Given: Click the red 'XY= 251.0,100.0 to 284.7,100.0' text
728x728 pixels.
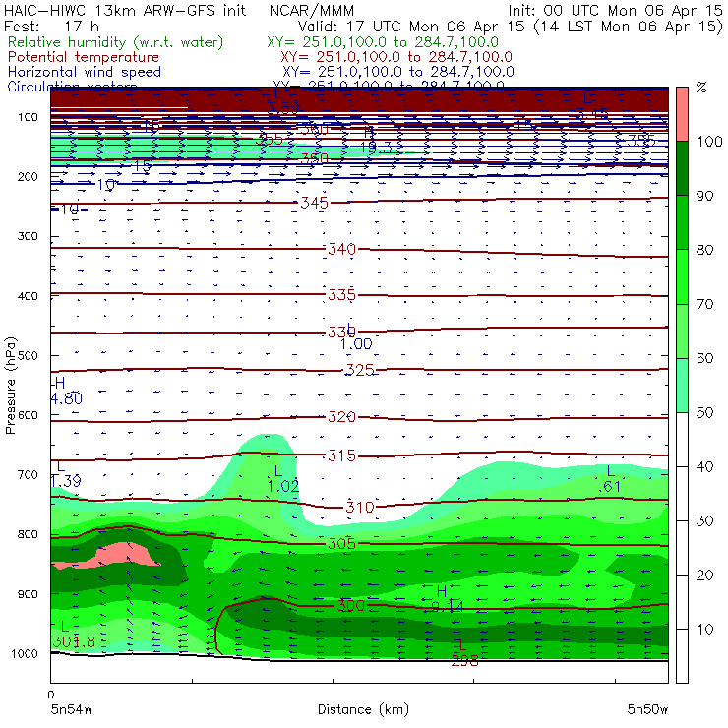Looking at the screenshot, I should [396, 57].
